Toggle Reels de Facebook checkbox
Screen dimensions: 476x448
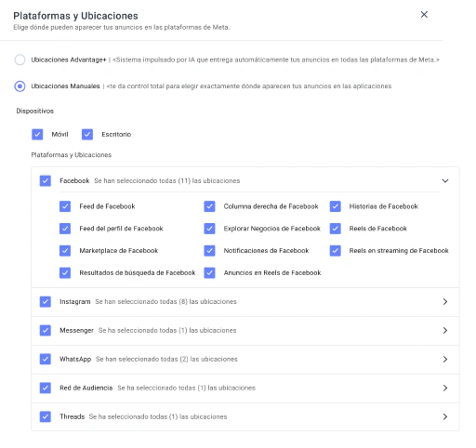[x=336, y=229]
